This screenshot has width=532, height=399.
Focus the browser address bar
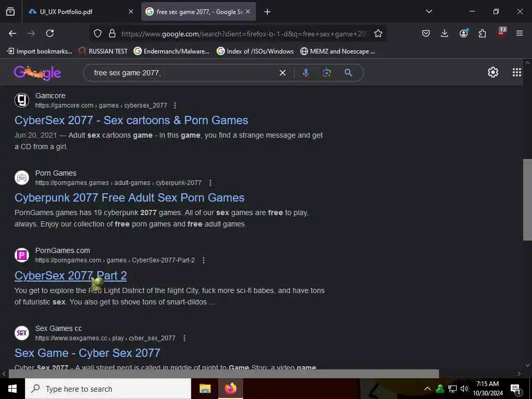(244, 34)
